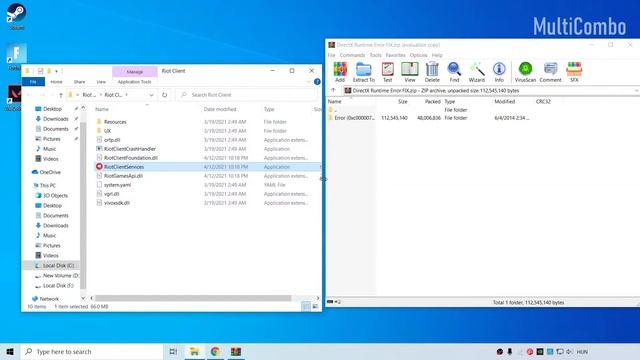Open the Quick Access toolbar dropdown arrow

tap(56, 71)
